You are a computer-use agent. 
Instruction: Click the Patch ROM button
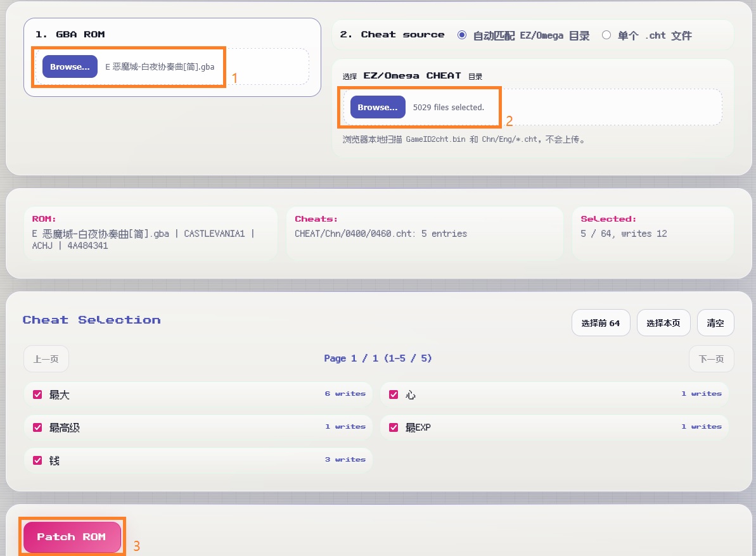point(72,537)
